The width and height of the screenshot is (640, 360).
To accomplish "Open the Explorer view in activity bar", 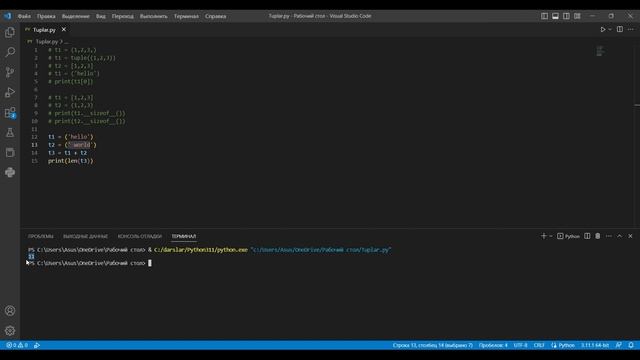I will tap(10, 32).
